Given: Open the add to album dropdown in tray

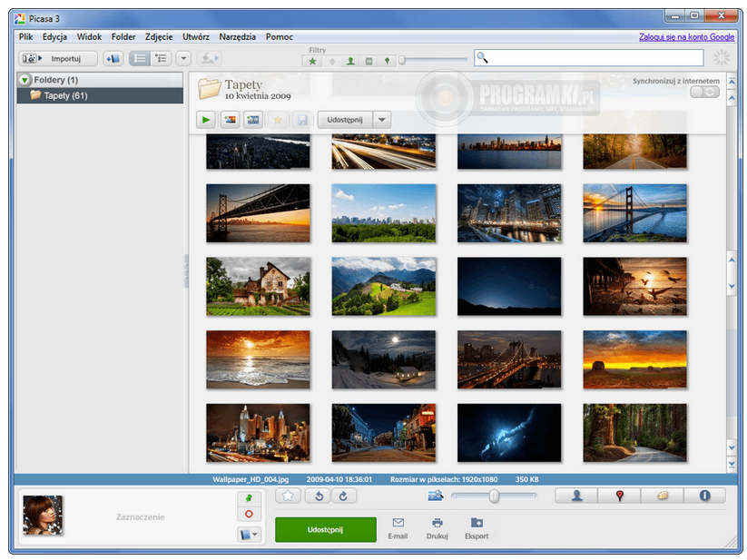Looking at the screenshot, I should click(x=250, y=535).
